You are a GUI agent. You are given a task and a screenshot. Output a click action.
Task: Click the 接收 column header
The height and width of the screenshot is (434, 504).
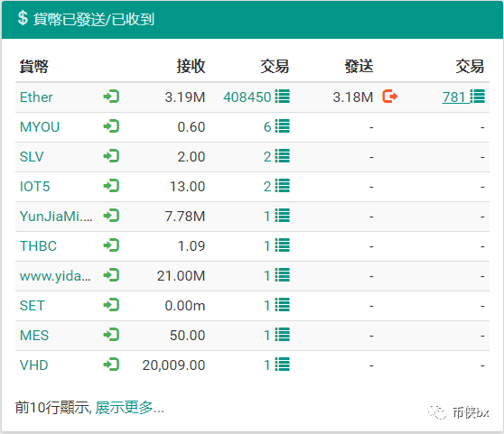(x=191, y=67)
